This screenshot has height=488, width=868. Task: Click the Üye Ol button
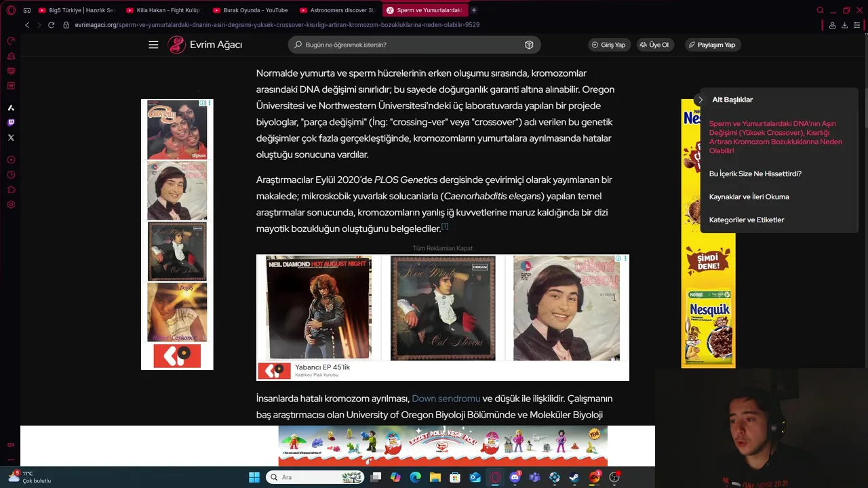[654, 45]
